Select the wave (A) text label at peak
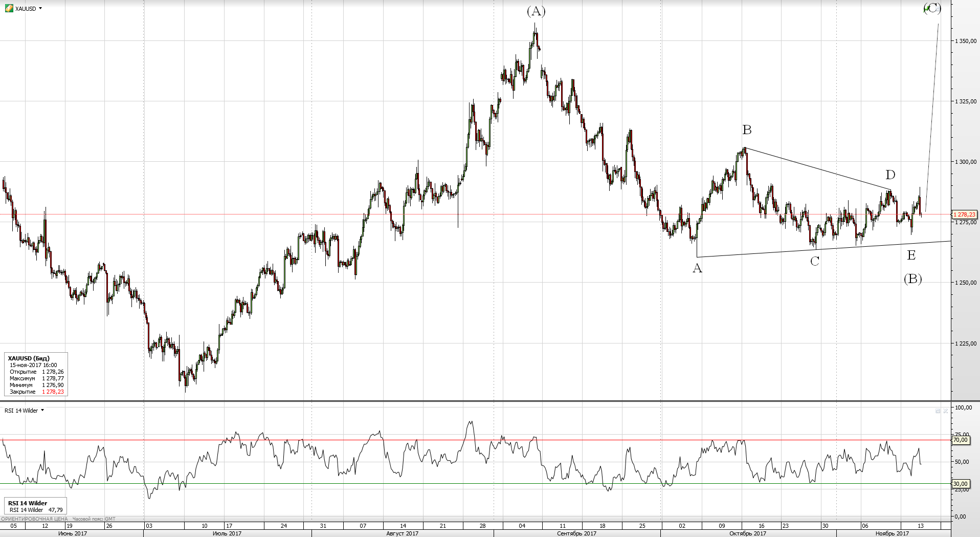Image resolution: width=980 pixels, height=537 pixels. (536, 11)
